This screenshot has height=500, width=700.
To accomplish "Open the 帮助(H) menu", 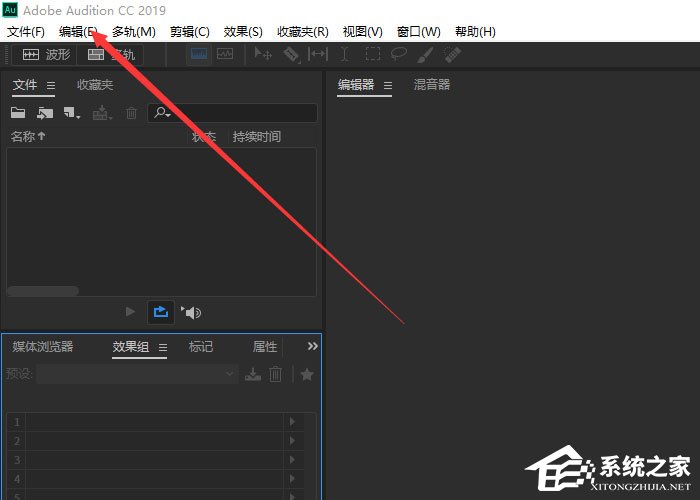I will pos(475,32).
